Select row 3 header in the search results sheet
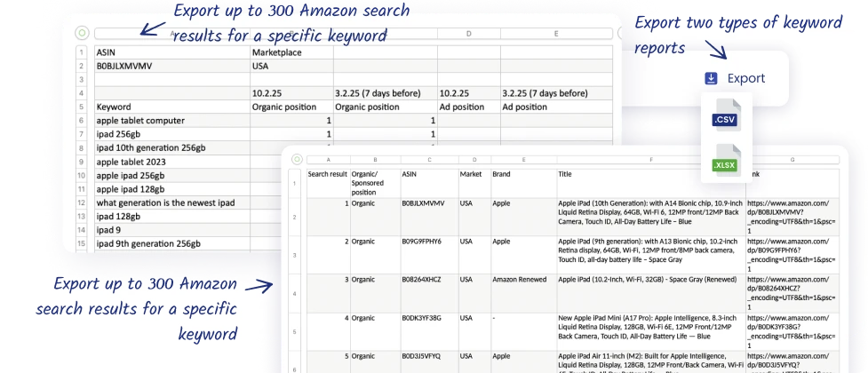This screenshot has width=868, height=373. 295,255
